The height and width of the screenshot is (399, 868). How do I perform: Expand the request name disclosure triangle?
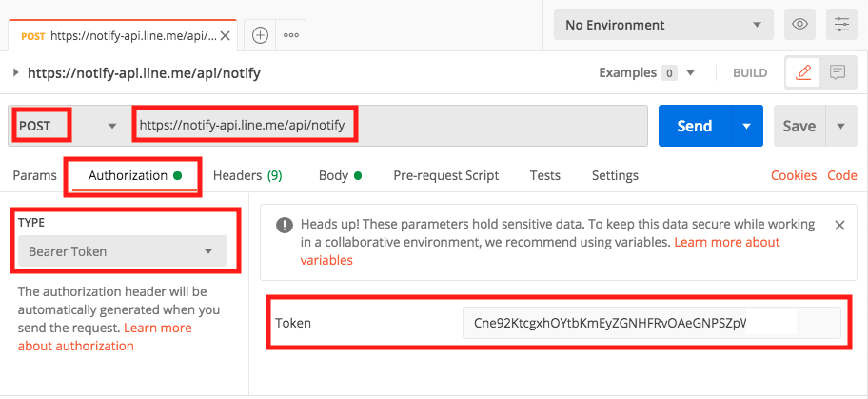point(15,72)
